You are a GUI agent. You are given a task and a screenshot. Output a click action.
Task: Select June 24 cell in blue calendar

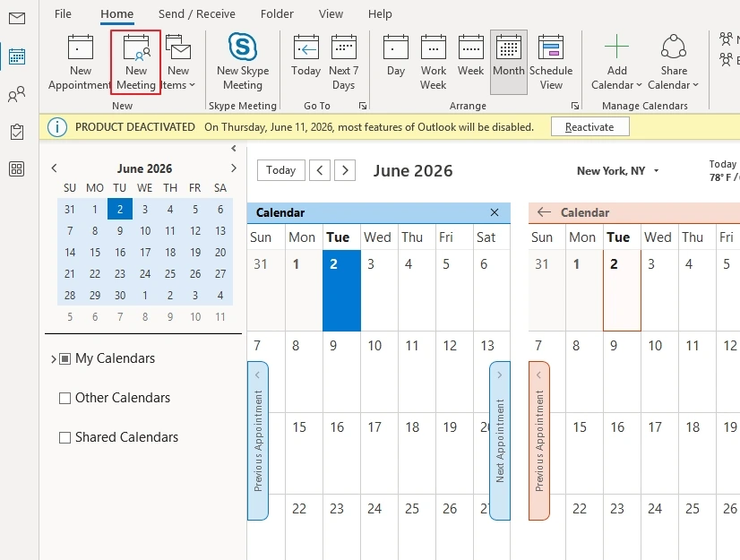point(379,528)
